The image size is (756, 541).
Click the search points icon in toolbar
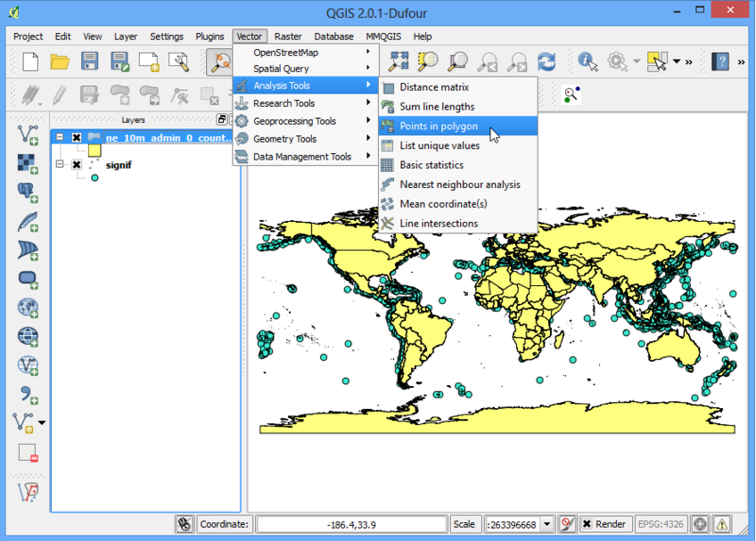pos(571,94)
